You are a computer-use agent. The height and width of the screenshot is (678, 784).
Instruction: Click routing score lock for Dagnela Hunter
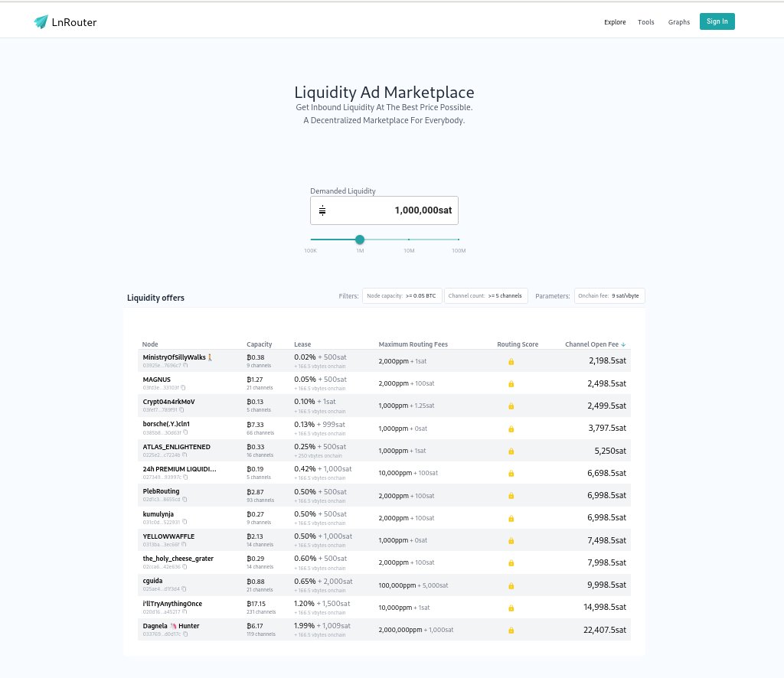(x=511, y=630)
